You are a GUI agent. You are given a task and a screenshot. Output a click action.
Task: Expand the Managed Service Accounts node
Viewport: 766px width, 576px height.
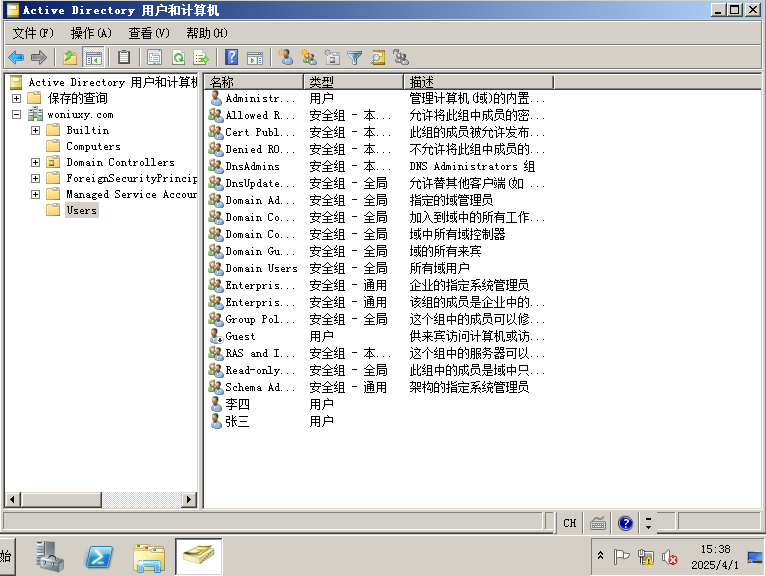35,194
